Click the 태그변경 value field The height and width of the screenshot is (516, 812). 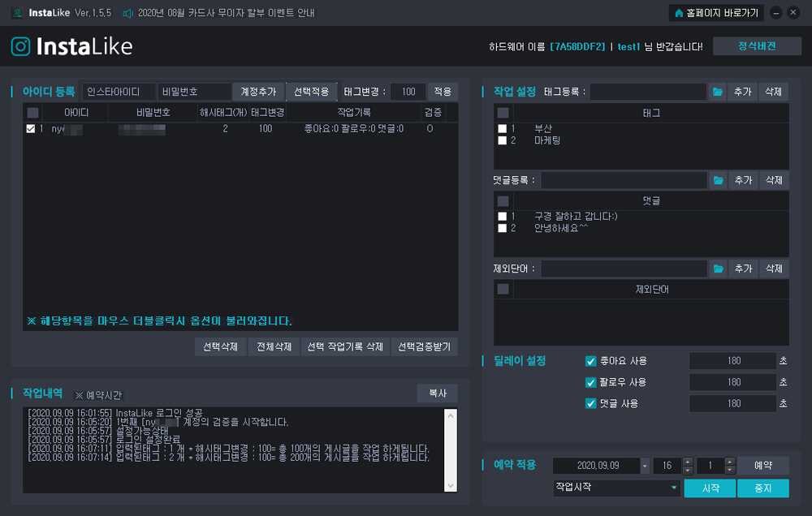pos(408,92)
